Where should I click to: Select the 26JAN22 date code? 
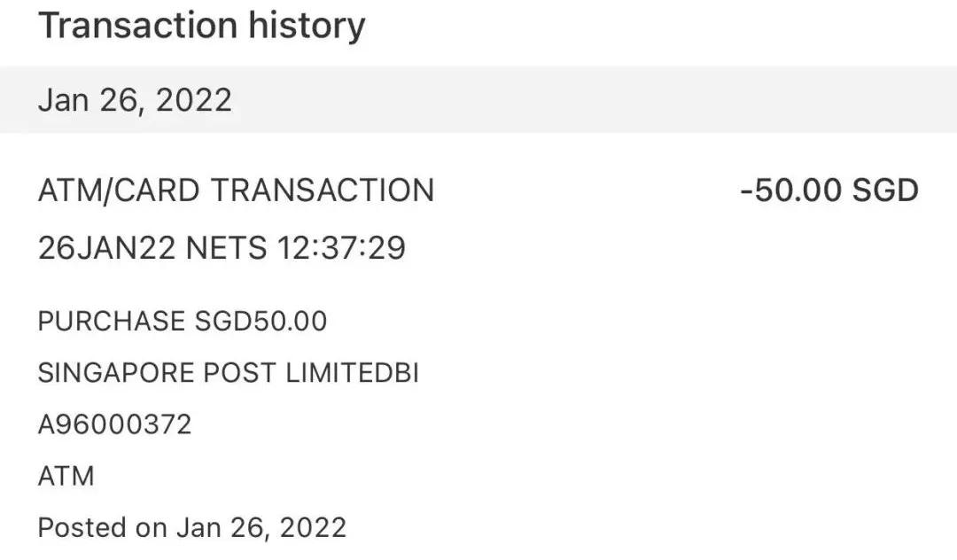[106, 248]
